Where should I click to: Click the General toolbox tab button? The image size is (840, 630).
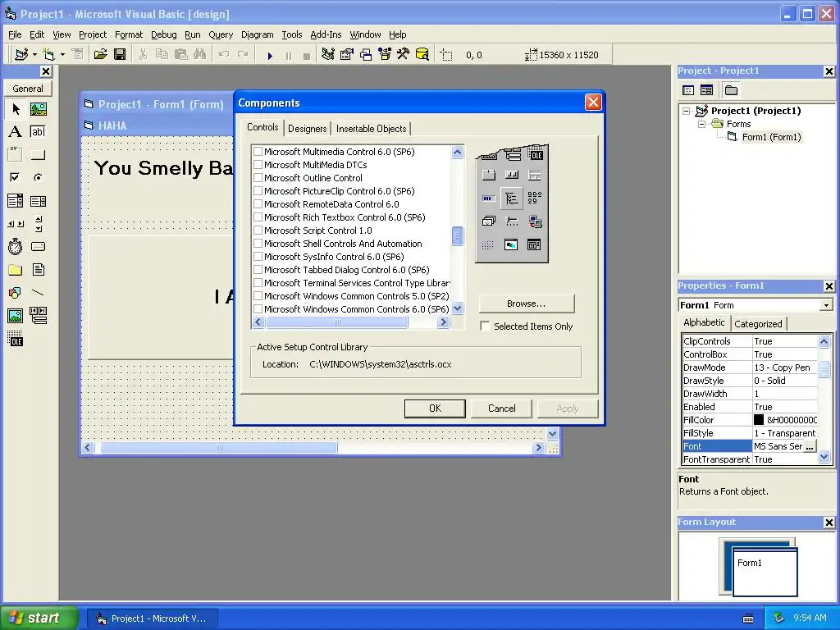[28, 89]
